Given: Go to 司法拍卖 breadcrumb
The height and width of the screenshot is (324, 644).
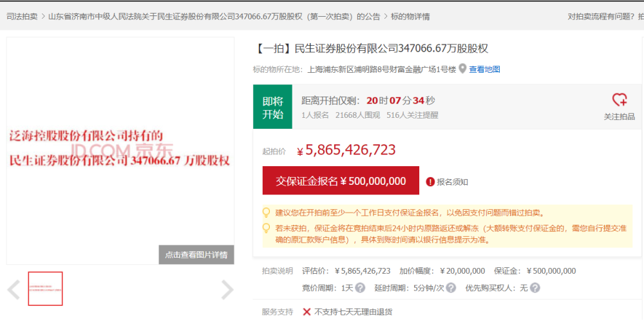Looking at the screenshot, I should click(22, 17).
